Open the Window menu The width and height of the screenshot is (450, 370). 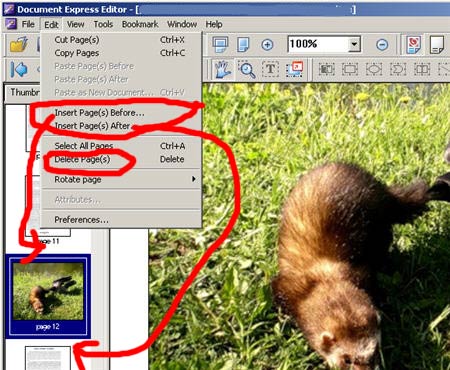pyautogui.click(x=182, y=24)
